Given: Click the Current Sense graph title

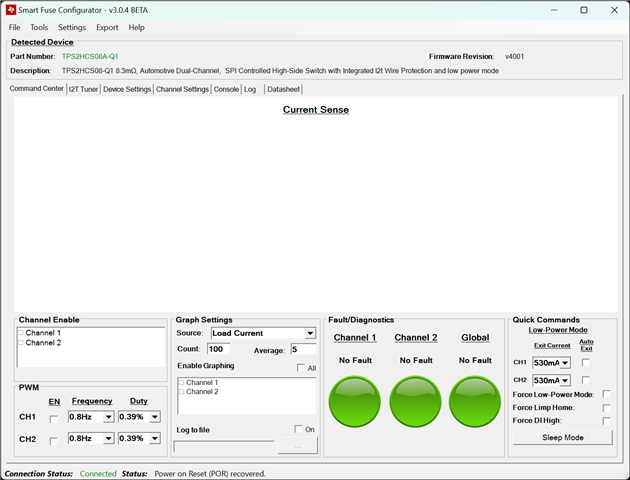Looking at the screenshot, I should tap(316, 110).
